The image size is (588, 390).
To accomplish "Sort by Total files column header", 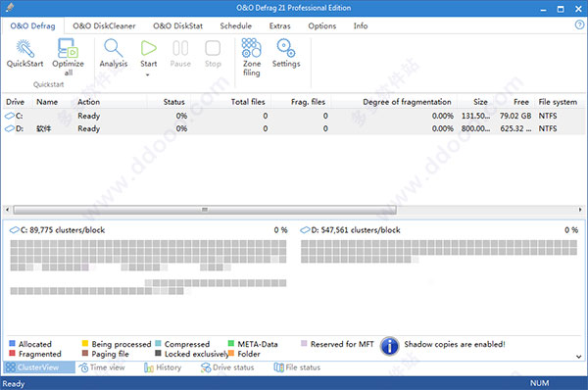I will click(248, 102).
